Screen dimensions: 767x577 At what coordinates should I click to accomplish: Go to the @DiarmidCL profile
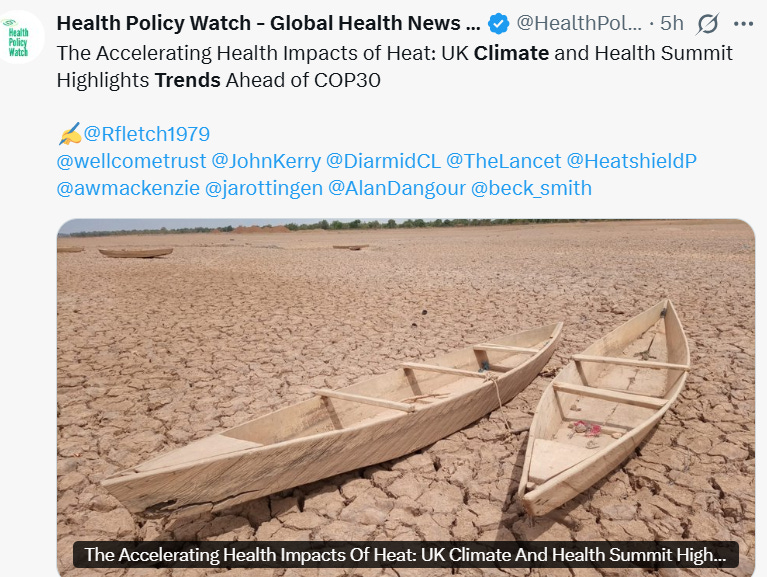(x=383, y=161)
